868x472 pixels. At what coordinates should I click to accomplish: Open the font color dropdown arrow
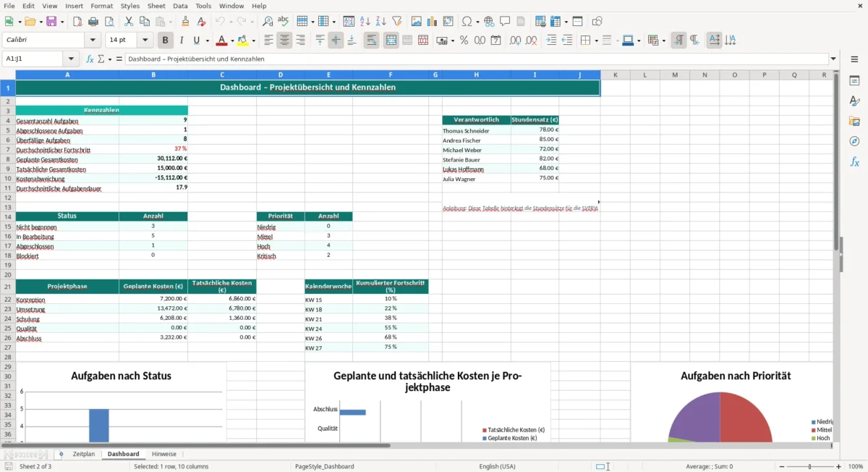click(x=232, y=41)
